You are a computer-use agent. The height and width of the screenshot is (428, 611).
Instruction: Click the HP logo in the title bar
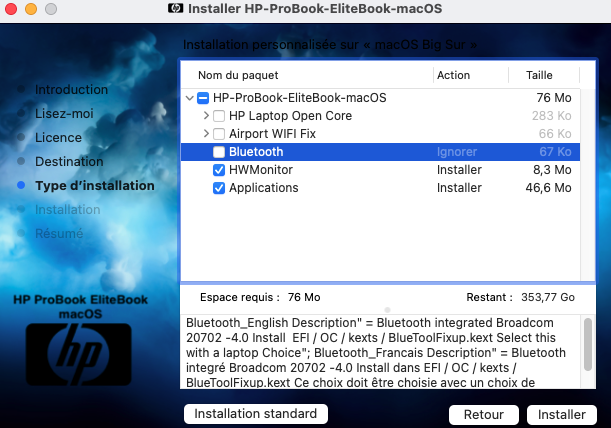pos(175,8)
